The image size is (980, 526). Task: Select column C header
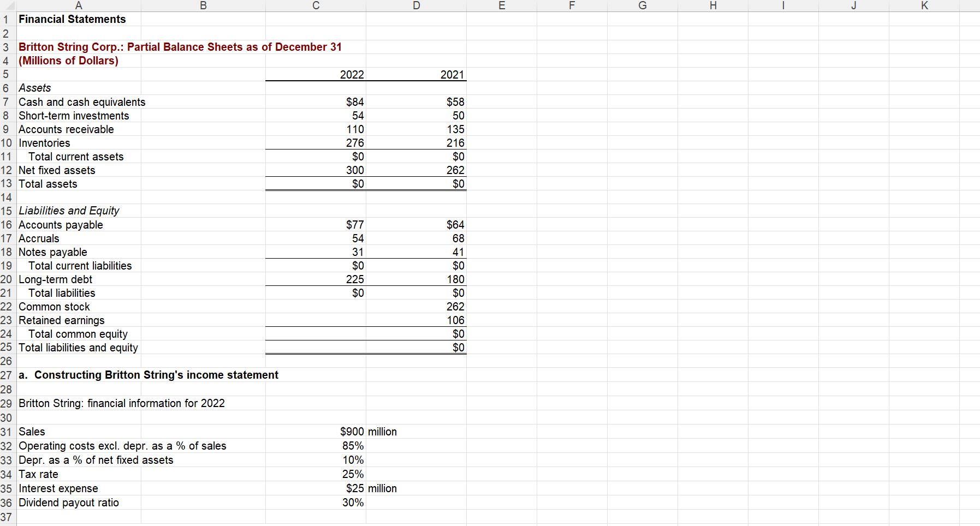pyautogui.click(x=316, y=5)
